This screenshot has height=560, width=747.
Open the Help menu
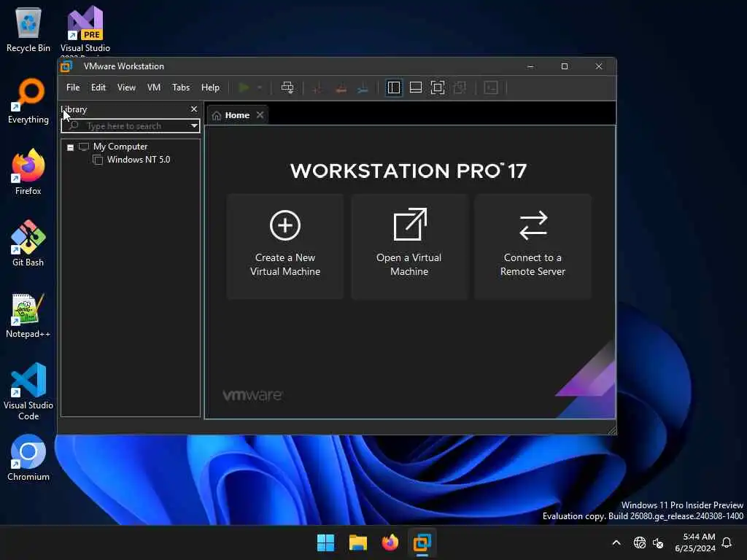[x=210, y=87]
